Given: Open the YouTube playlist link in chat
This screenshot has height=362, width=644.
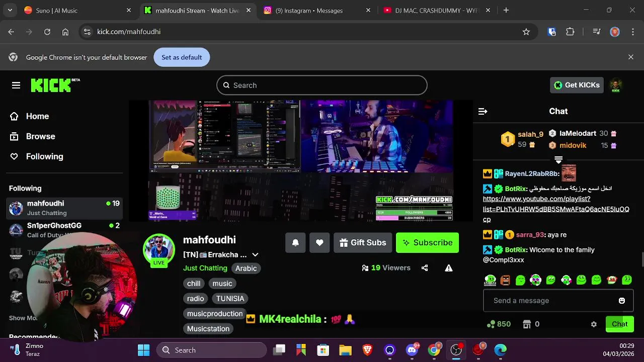Looking at the screenshot, I should [x=556, y=209].
